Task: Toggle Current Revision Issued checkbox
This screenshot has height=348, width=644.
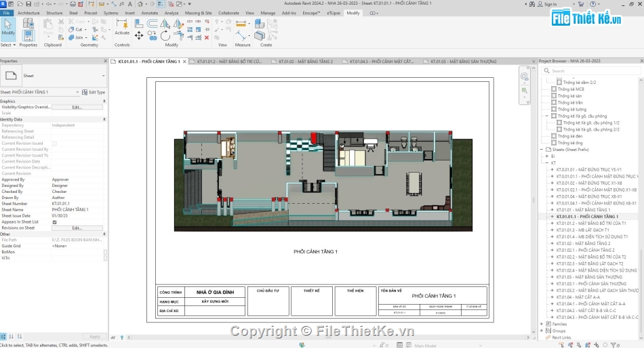Action: (55, 144)
